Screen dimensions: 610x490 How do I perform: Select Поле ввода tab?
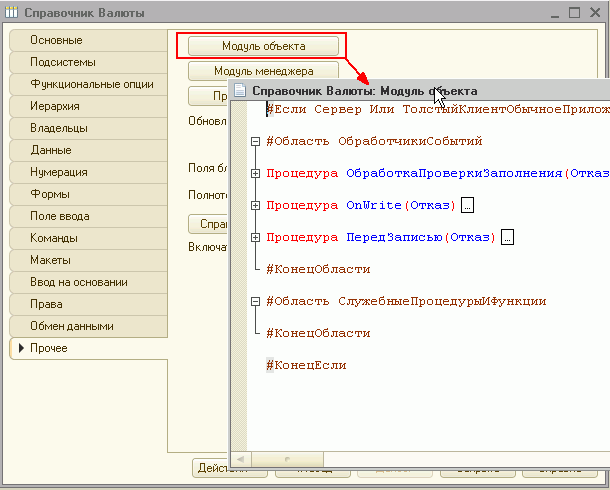tap(89, 216)
